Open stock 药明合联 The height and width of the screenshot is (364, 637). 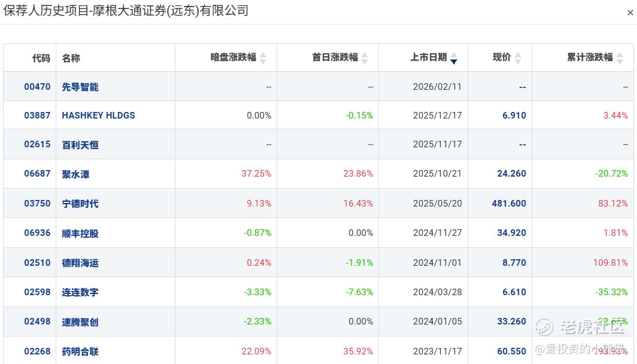pyautogui.click(x=80, y=351)
